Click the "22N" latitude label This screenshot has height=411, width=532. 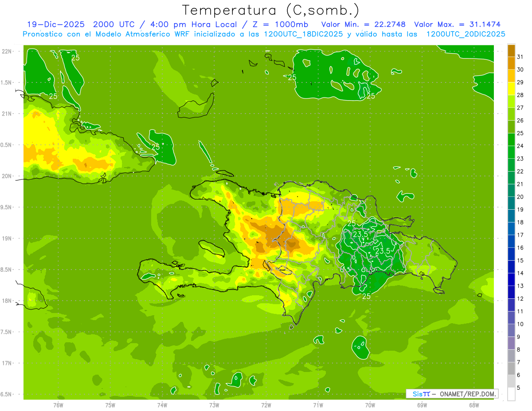(x=6, y=51)
